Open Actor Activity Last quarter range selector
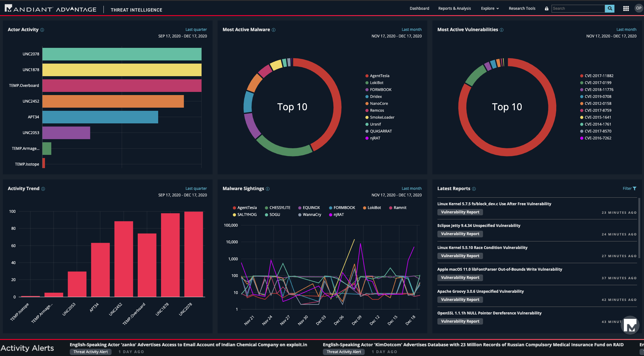This screenshot has width=644, height=356. point(196,30)
